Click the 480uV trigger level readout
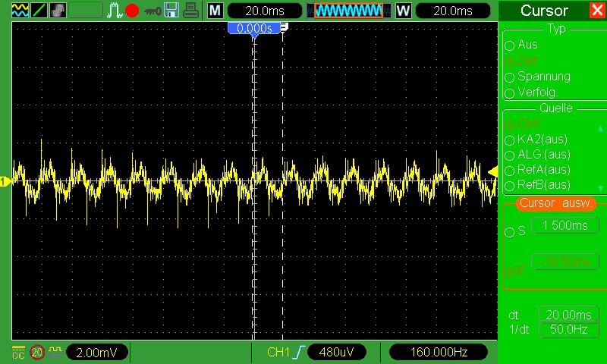Image resolution: width=607 pixels, height=364 pixels. (336, 352)
